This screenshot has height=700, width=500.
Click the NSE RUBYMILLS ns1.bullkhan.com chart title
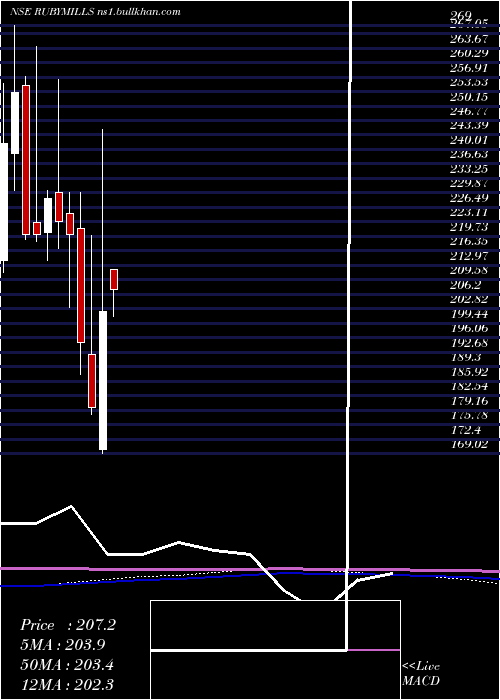click(95, 12)
